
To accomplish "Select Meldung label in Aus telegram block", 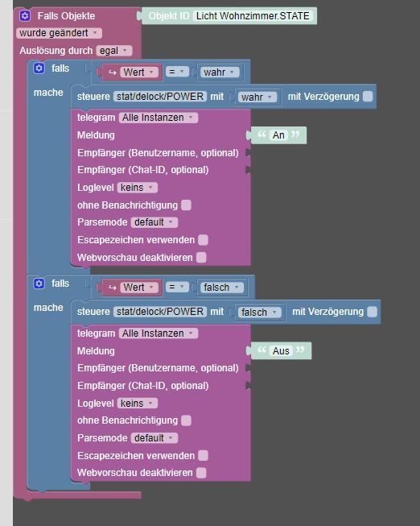I will (96, 351).
